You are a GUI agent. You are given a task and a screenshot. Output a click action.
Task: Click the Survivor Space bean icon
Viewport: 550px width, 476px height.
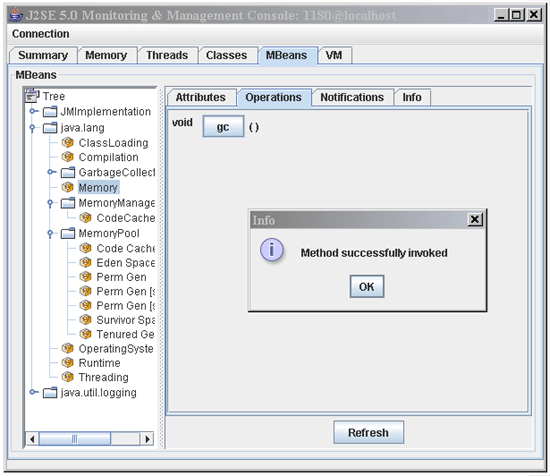[x=85, y=320]
